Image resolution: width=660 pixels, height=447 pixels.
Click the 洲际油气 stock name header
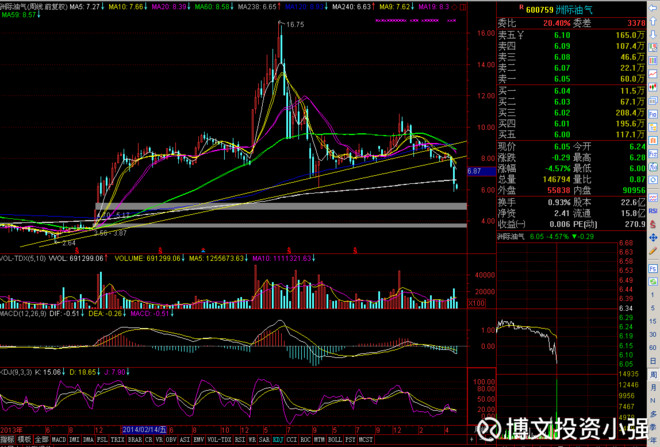click(574, 9)
